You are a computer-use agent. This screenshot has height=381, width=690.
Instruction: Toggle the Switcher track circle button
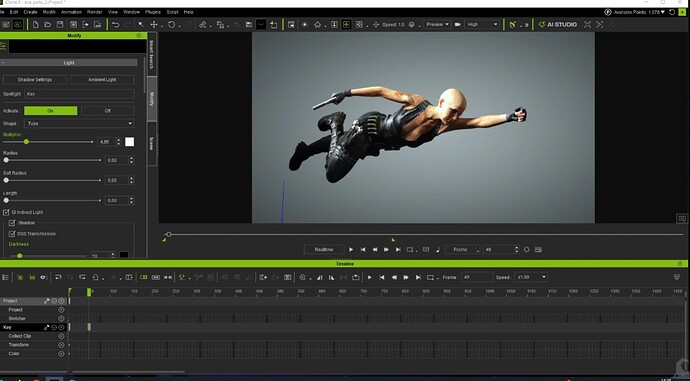coord(61,319)
